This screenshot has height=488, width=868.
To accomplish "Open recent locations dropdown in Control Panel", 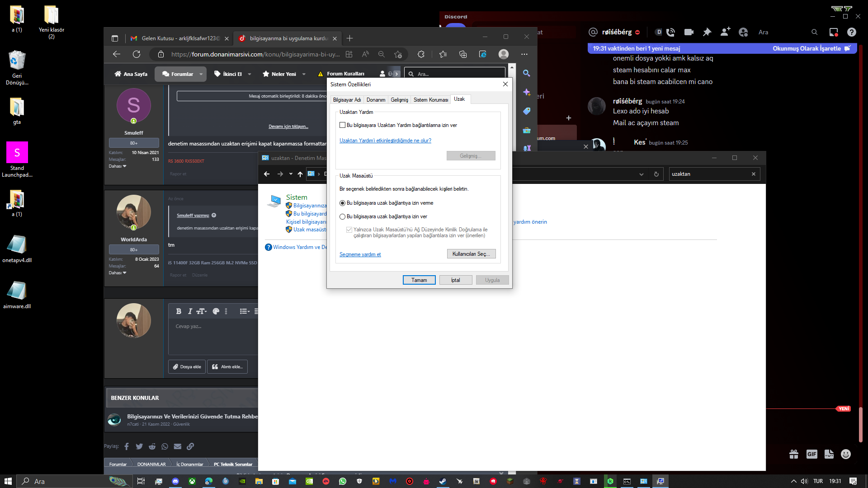I will (291, 174).
